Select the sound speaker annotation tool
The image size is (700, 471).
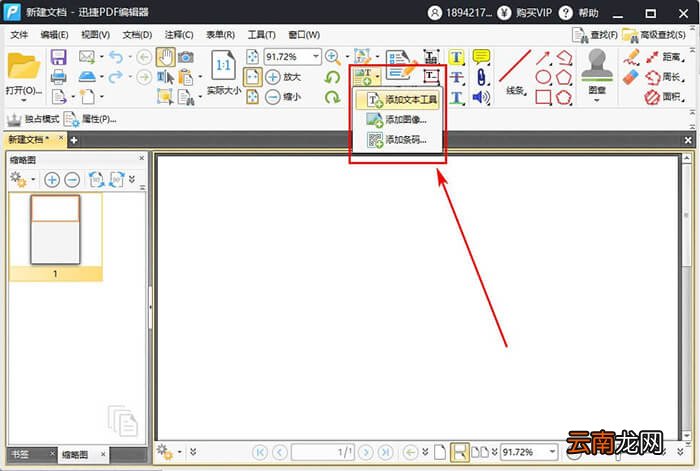pyautogui.click(x=481, y=97)
